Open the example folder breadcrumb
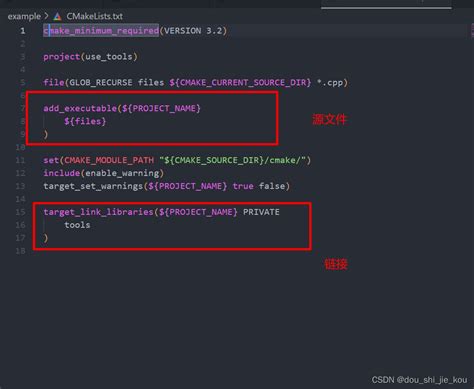Screen dimensions: 474x389 tap(24, 16)
